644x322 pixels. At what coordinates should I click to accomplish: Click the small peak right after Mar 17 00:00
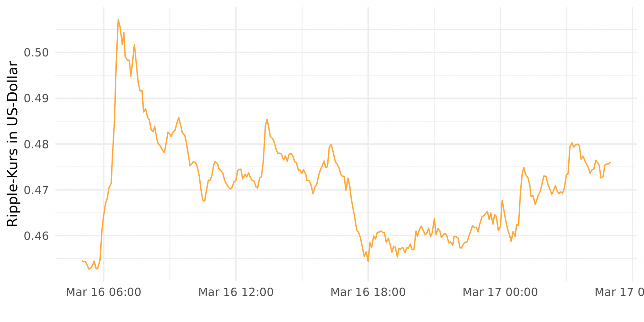coord(502,200)
